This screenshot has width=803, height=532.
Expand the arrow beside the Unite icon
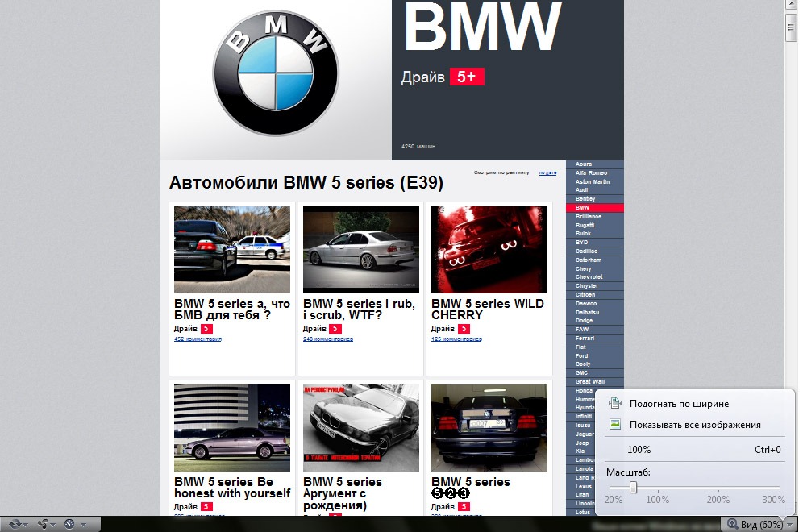52,524
